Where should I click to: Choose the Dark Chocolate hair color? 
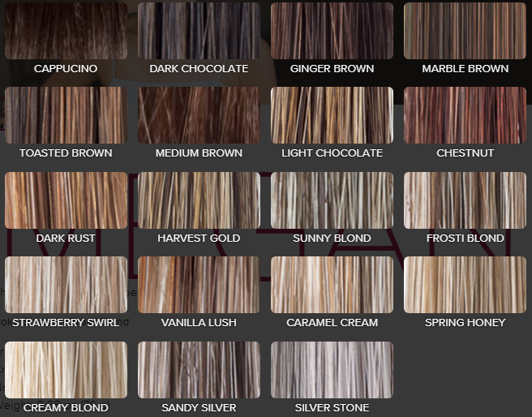(199, 31)
